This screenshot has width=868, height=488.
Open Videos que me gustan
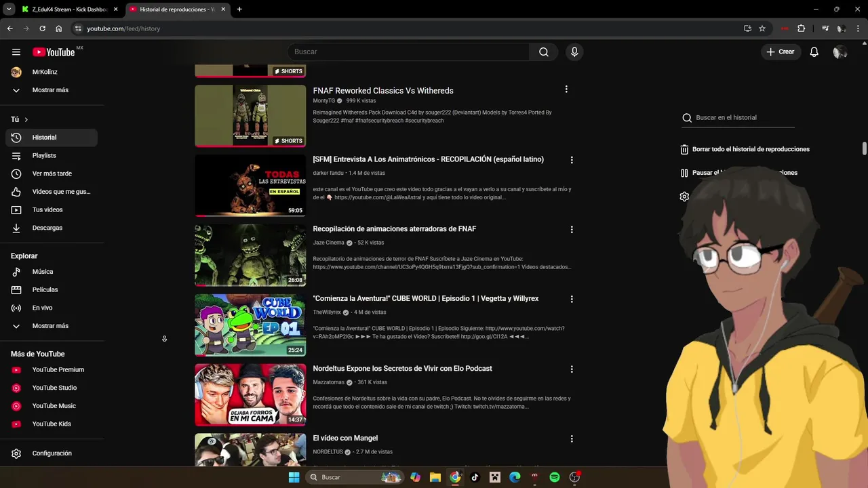[52, 192]
